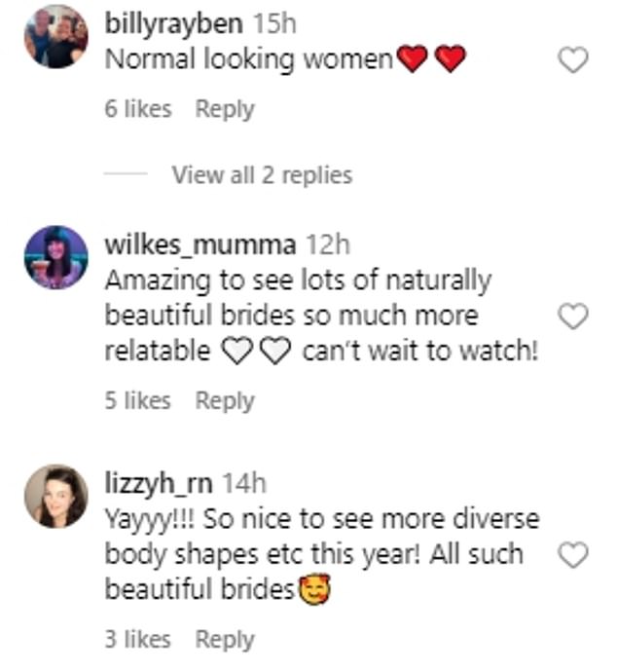
Task: Show the 3 likes list
Action: (137, 640)
